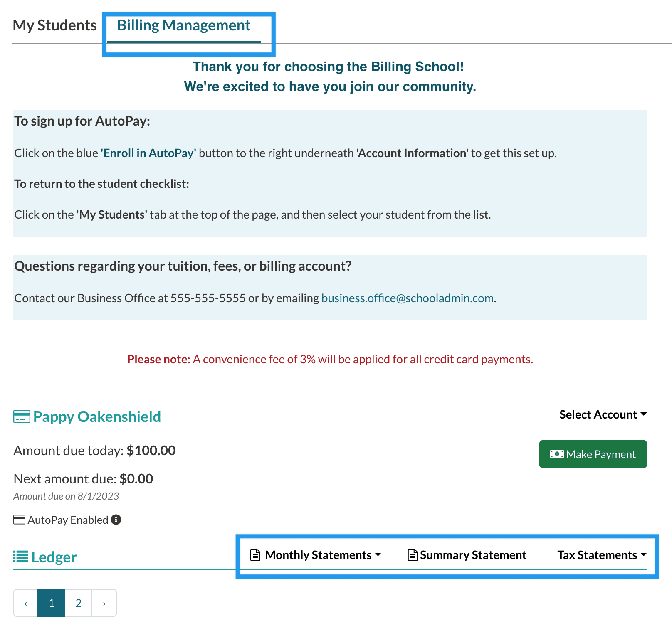Expand the Select Account dropdown
The width and height of the screenshot is (672, 621).
click(x=603, y=414)
